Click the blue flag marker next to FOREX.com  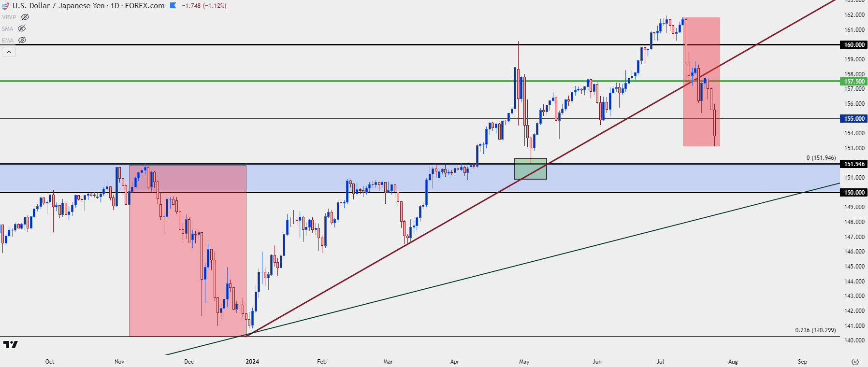(x=173, y=6)
